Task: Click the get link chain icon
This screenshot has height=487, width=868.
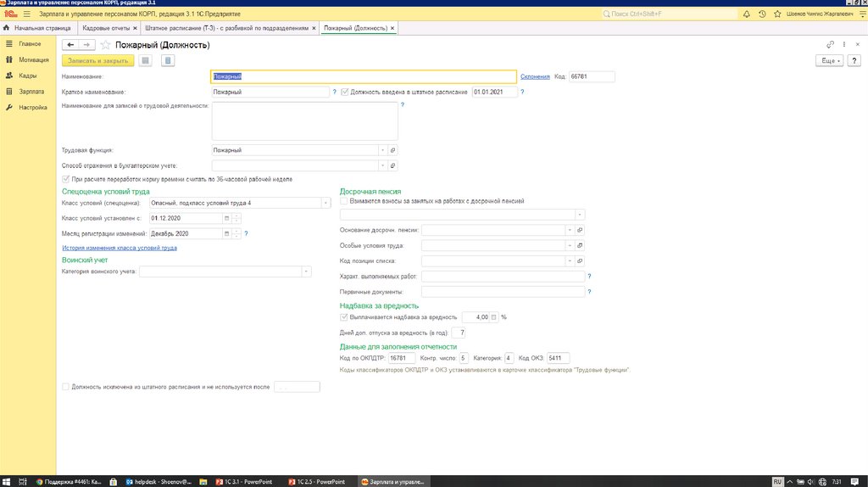Action: point(830,45)
